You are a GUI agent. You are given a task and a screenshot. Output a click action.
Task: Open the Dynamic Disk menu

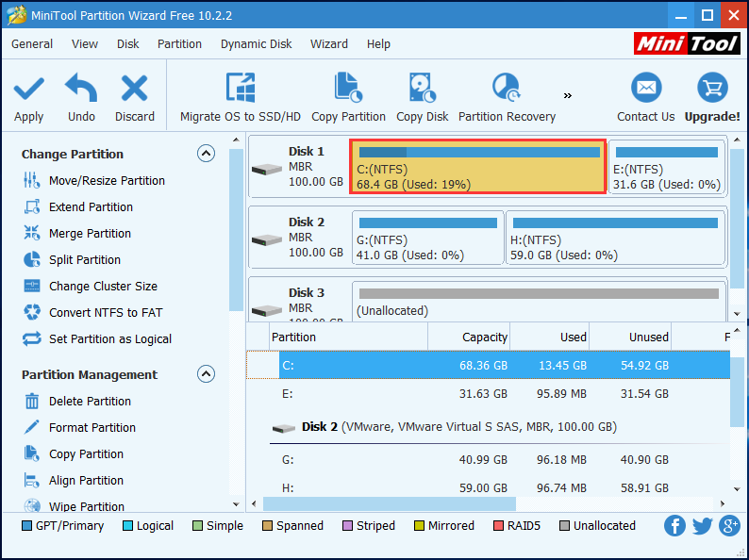point(256,44)
